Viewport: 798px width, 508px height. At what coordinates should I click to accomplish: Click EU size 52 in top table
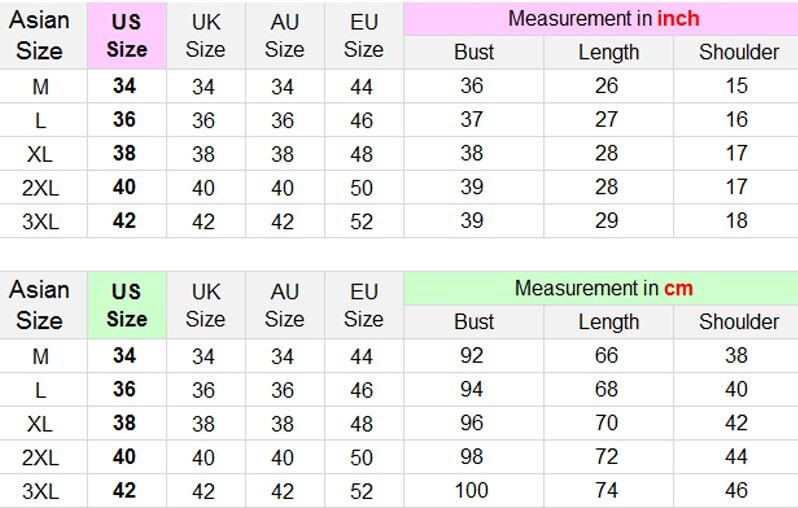tap(362, 221)
